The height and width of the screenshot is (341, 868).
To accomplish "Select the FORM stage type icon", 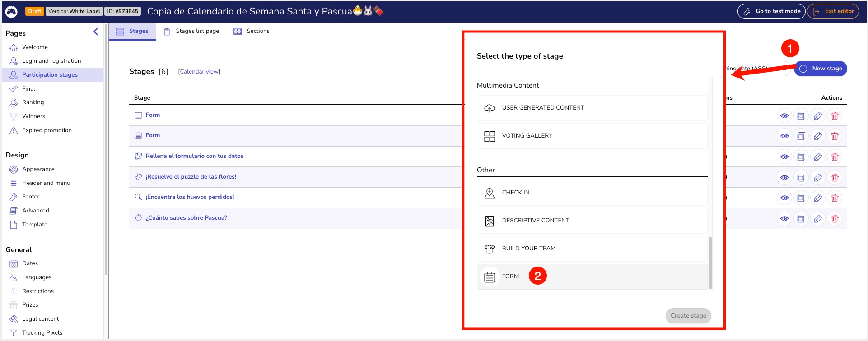I will pos(490,277).
